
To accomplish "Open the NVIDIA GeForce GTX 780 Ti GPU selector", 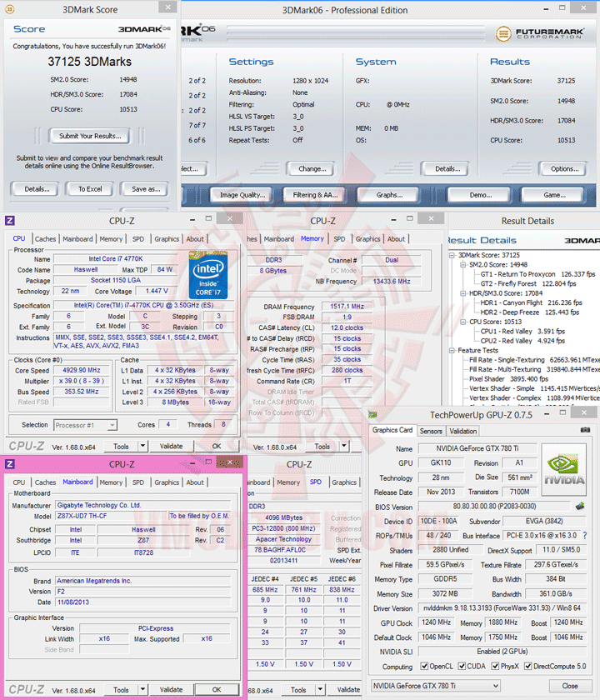I will (435, 686).
